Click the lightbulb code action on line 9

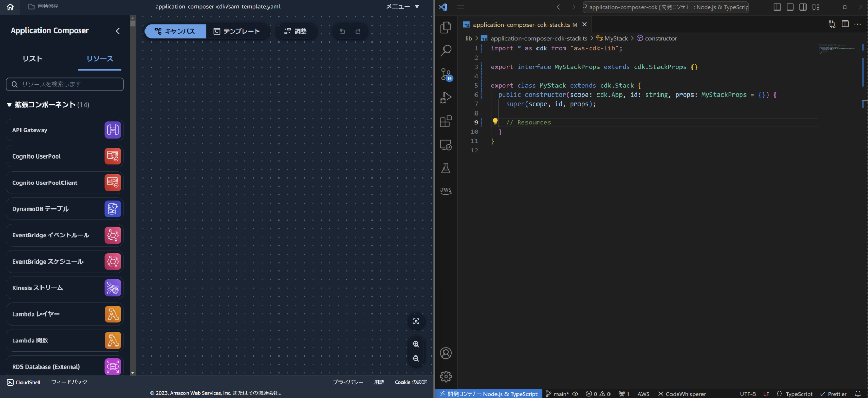point(495,121)
